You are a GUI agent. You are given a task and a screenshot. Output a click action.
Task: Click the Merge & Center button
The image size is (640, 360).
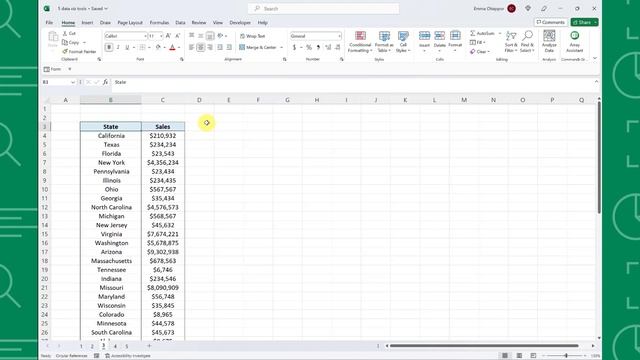point(258,47)
